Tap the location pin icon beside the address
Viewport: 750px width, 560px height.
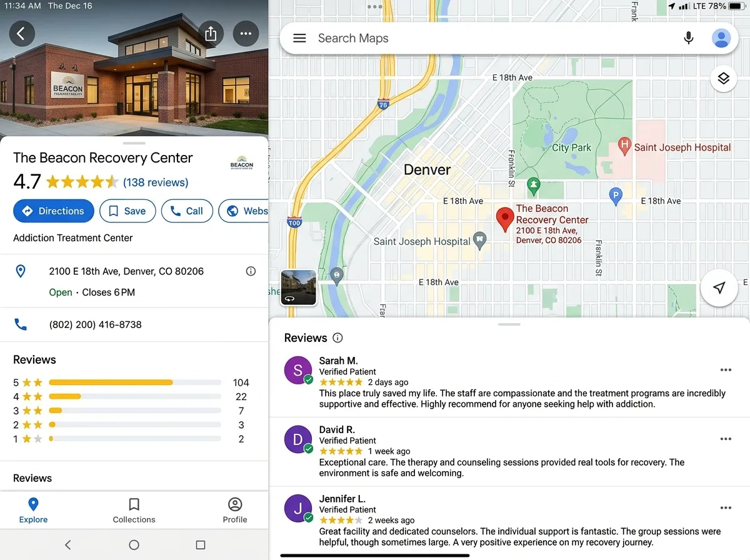click(x=21, y=271)
